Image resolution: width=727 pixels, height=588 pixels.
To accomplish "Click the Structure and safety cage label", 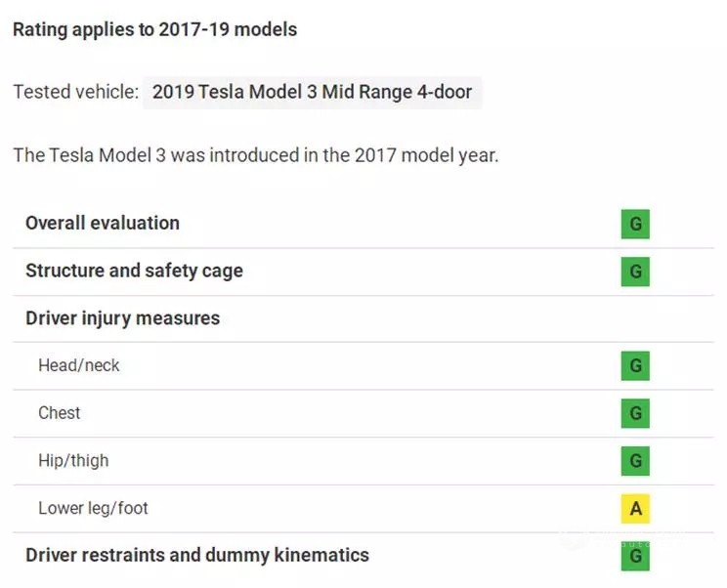I will click(134, 272).
